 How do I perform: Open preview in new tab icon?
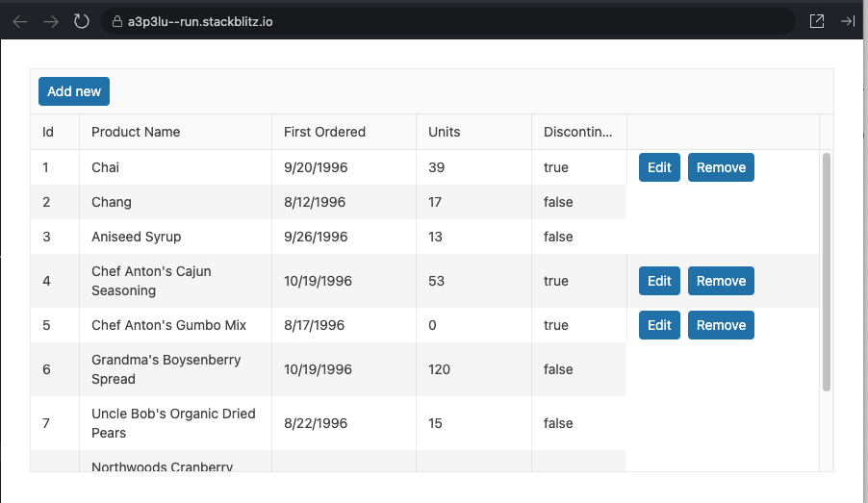817,21
